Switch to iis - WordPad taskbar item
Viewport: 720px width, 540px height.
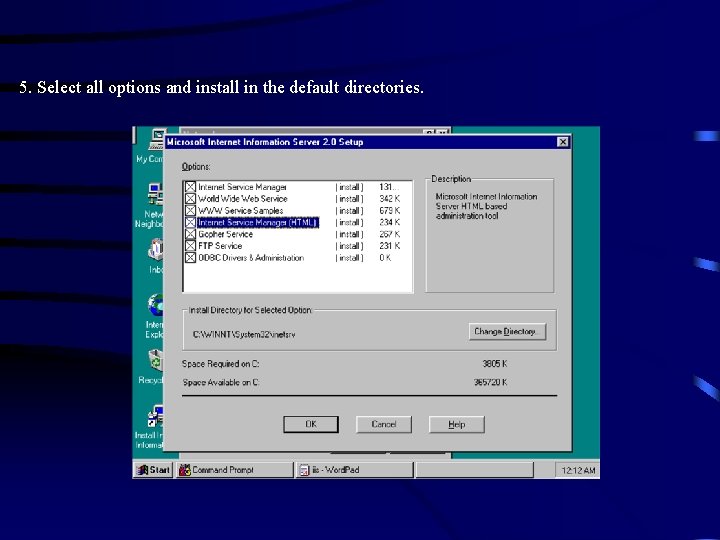click(x=354, y=470)
